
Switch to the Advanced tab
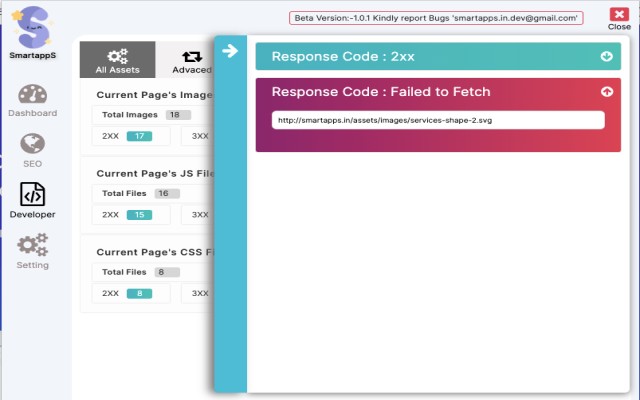tap(192, 60)
